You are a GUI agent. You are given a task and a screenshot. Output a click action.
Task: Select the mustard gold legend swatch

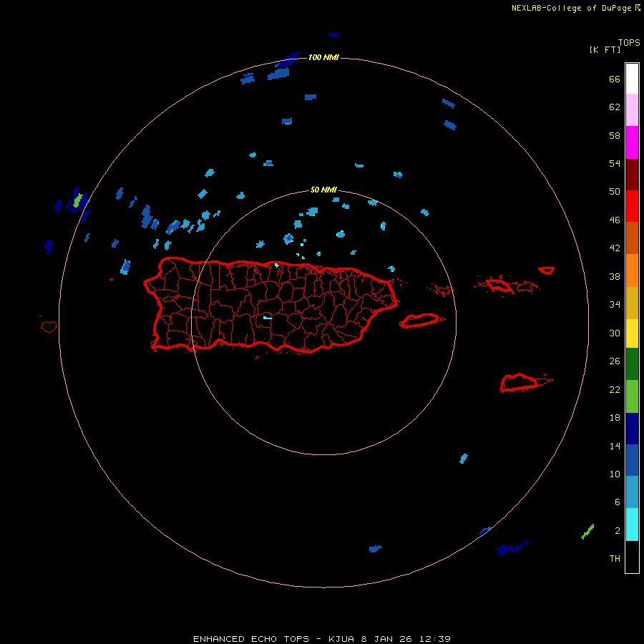pos(632,303)
